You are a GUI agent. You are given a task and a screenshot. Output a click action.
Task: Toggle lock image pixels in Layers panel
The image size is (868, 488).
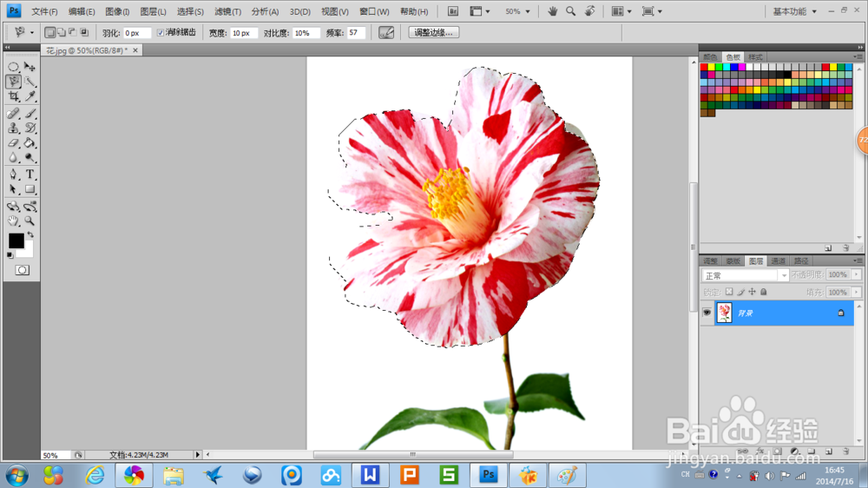740,292
